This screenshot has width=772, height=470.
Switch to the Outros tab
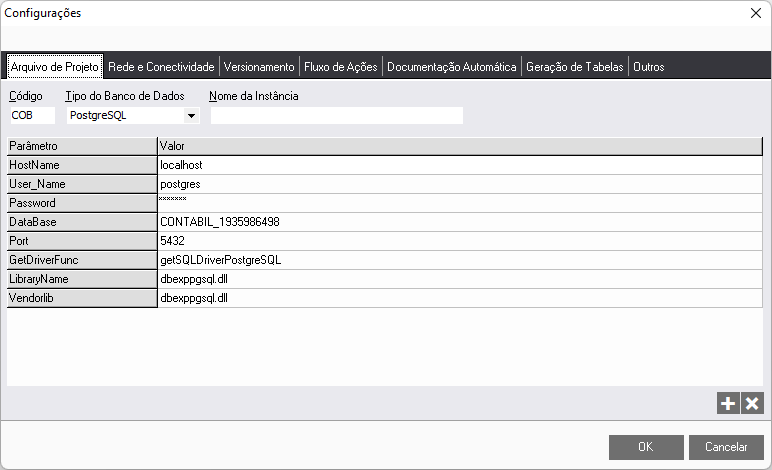(648, 67)
